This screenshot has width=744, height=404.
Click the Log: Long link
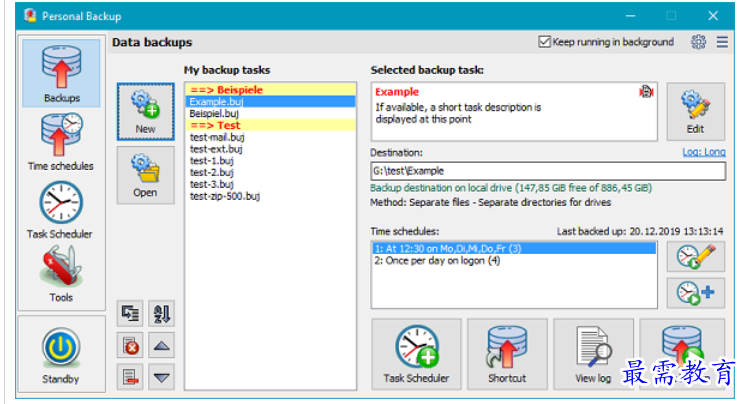click(x=703, y=152)
